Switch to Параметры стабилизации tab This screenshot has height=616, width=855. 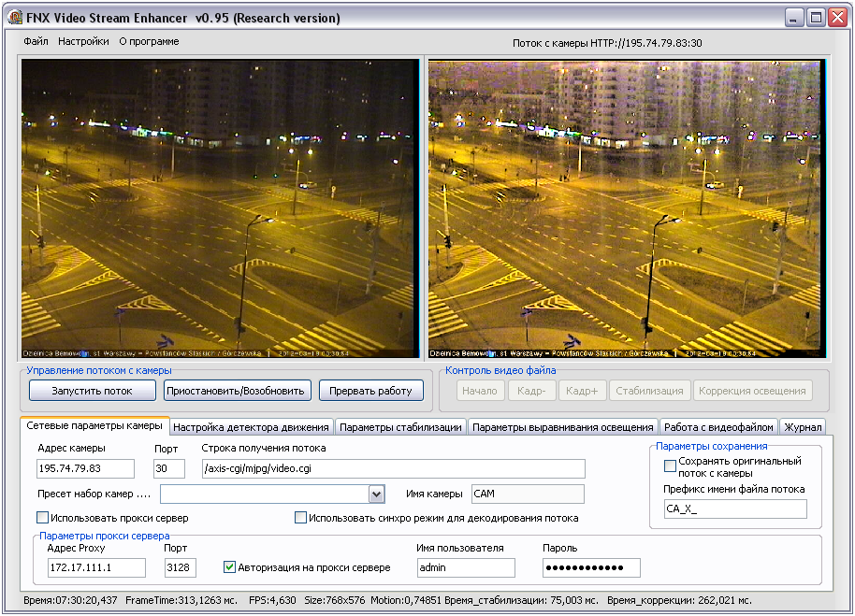coord(400,427)
